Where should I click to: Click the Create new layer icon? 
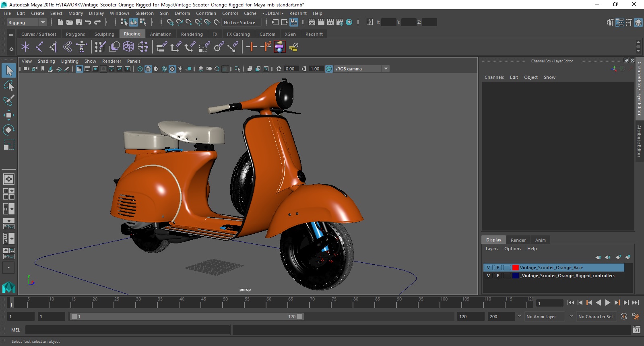click(619, 257)
